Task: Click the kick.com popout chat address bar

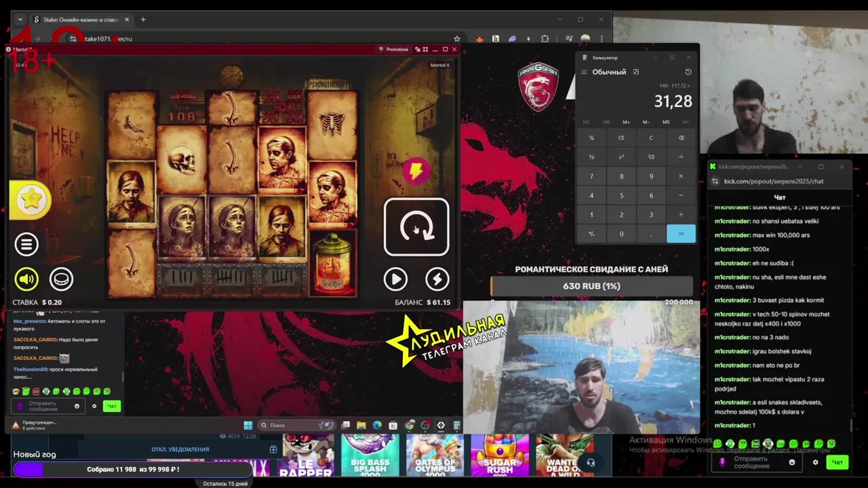Action: pyautogui.click(x=774, y=181)
